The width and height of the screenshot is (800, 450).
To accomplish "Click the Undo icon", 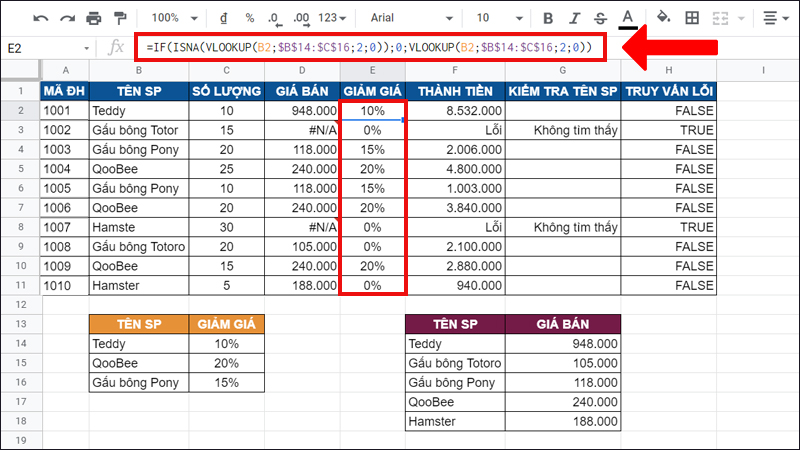I will 38,18.
